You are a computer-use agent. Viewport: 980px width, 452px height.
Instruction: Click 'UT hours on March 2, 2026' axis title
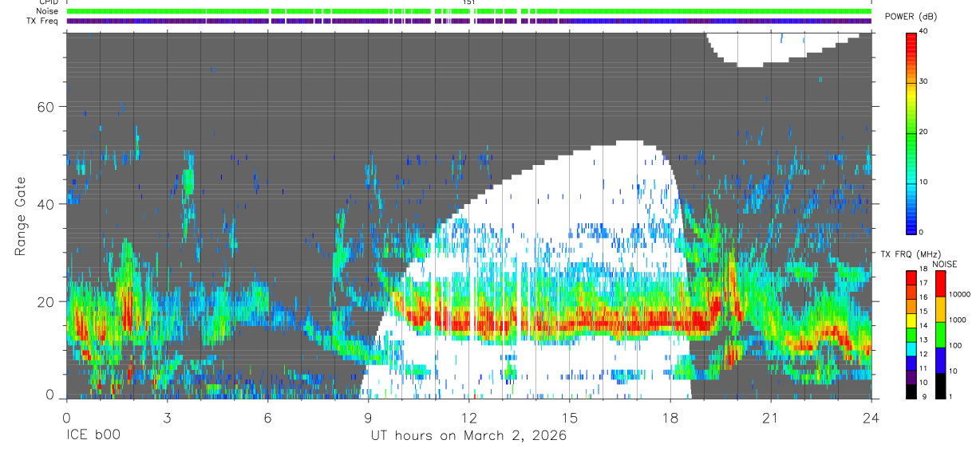click(x=468, y=435)
